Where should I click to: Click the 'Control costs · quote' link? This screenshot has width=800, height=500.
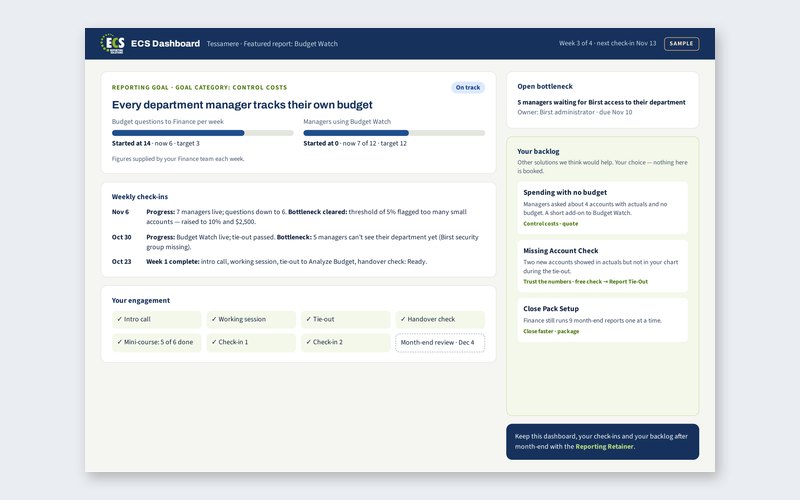551,223
